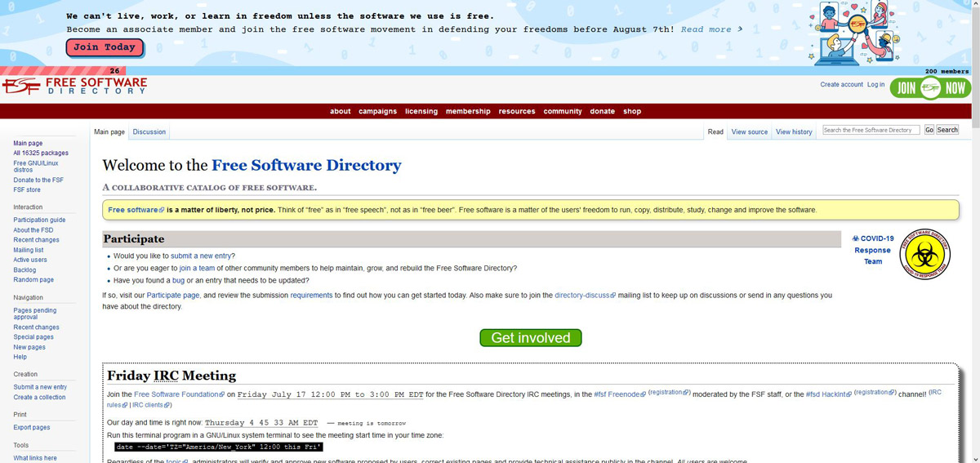Open the campaigns menu item
The image size is (980, 463).
[378, 111]
